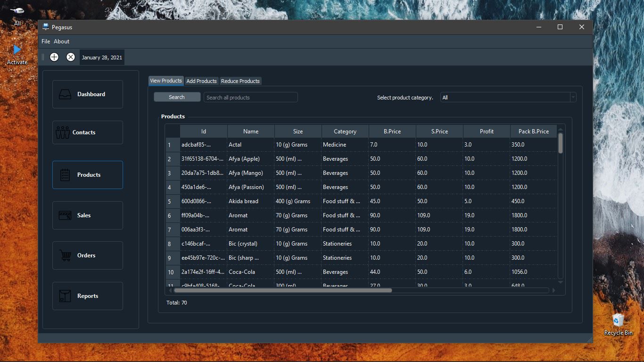This screenshot has height=362, width=644.
Task: Click the Search all products input field
Action: coord(250,97)
